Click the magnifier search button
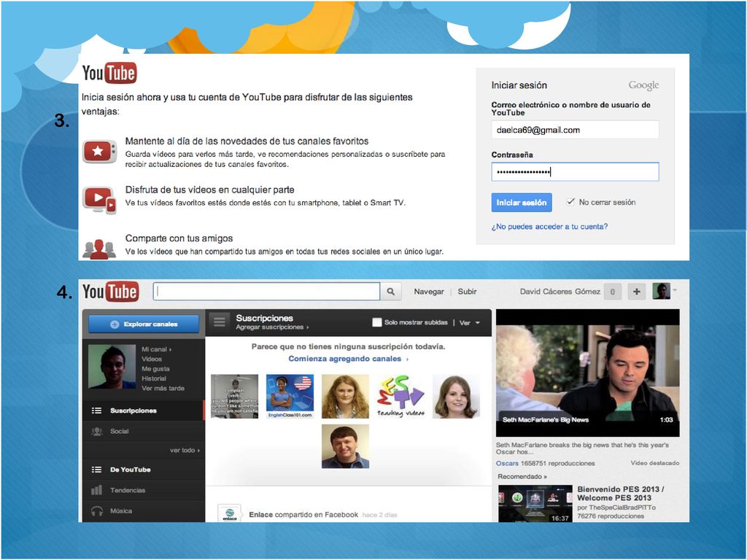Image resolution: width=747 pixels, height=560 pixels. tap(391, 292)
